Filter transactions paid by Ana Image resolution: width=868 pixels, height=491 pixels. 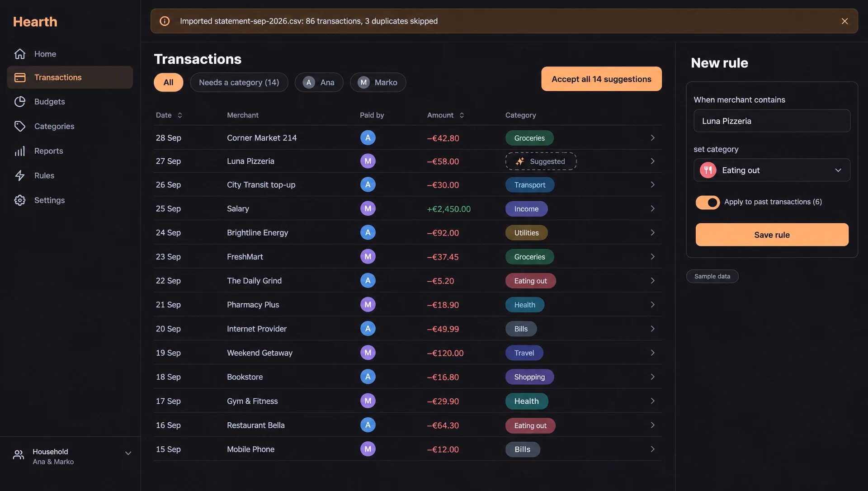(319, 82)
